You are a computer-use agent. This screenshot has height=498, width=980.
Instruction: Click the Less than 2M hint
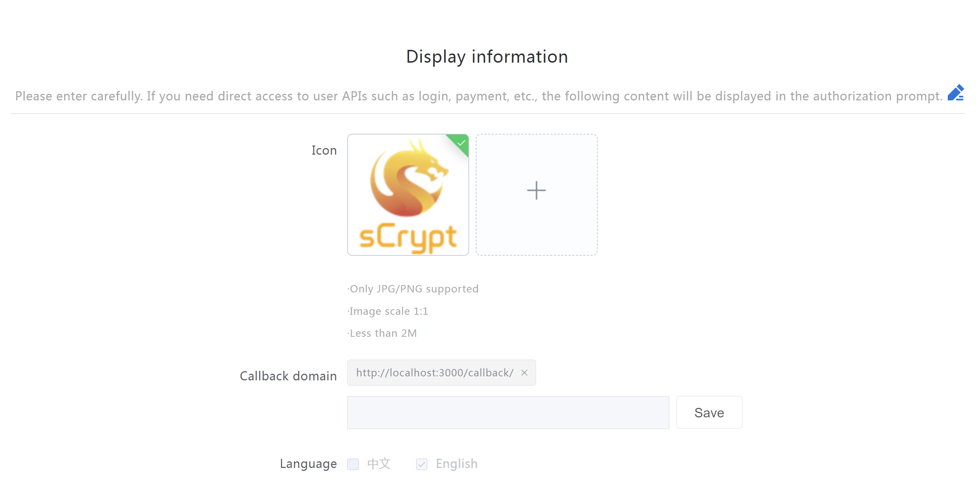point(382,333)
